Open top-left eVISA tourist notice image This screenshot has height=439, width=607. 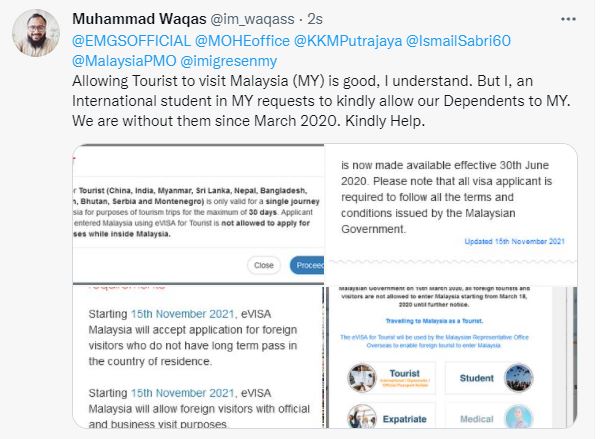pos(198,214)
